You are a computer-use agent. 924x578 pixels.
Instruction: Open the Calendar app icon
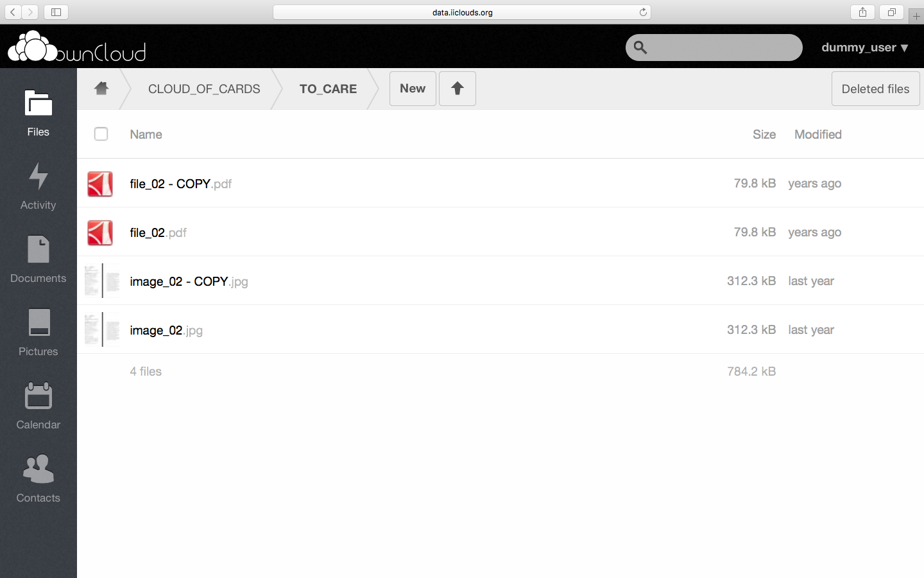[38, 405]
